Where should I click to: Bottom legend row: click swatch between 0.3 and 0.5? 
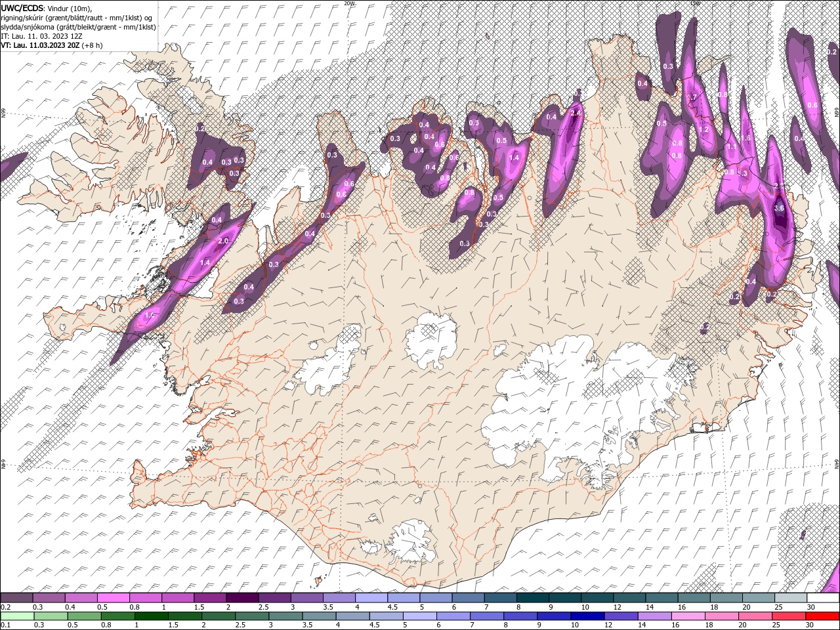click(x=51, y=616)
